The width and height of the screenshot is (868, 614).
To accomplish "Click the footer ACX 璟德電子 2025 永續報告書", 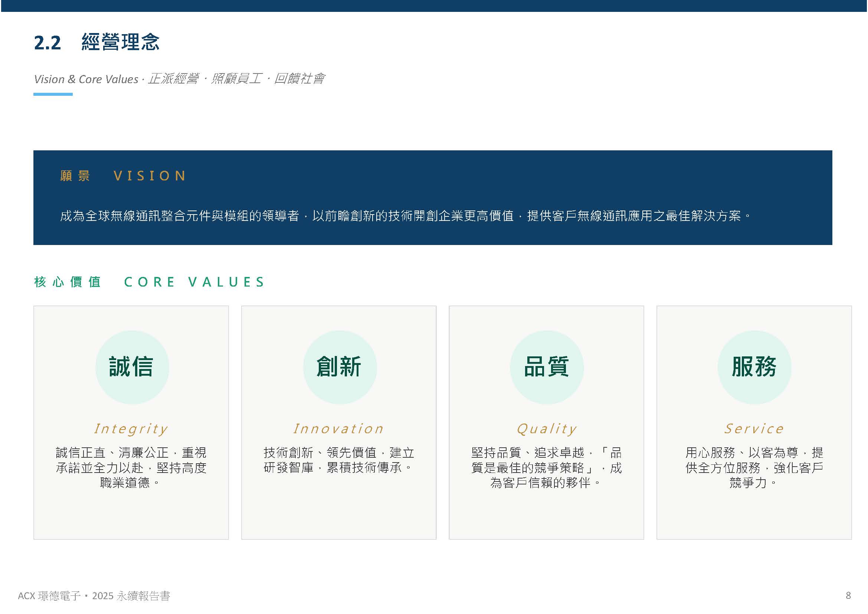I will coord(94,596).
